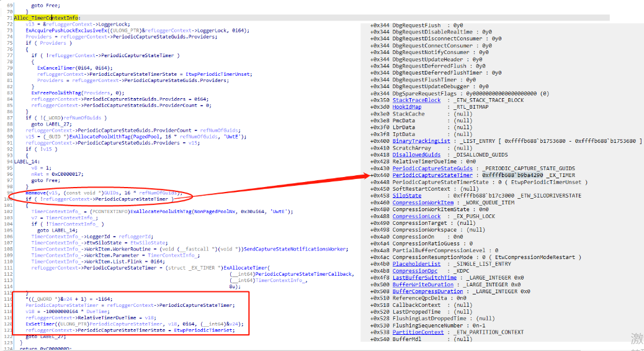Open the StackTraceBlock link
This screenshot has height=351, width=644.
[x=416, y=100]
